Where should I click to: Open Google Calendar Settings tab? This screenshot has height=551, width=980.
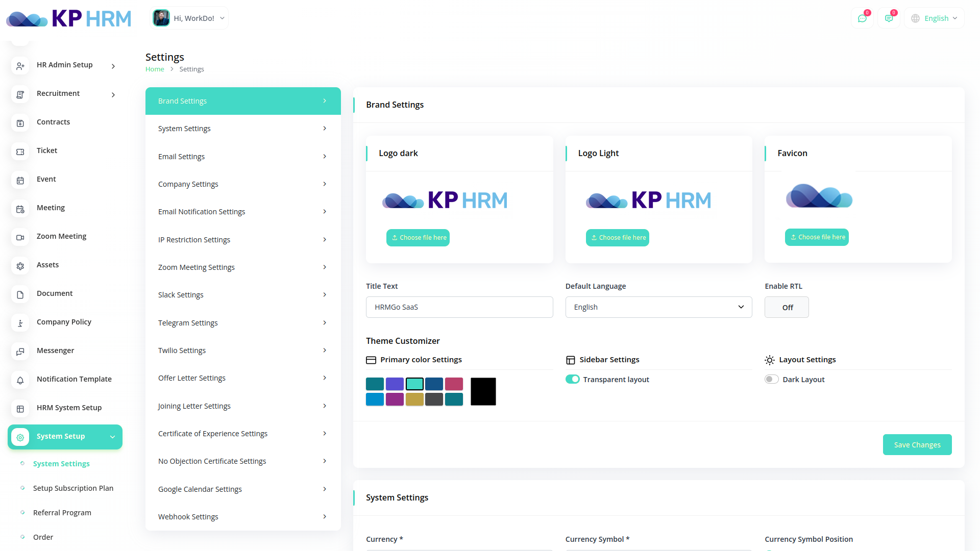pyautogui.click(x=243, y=489)
